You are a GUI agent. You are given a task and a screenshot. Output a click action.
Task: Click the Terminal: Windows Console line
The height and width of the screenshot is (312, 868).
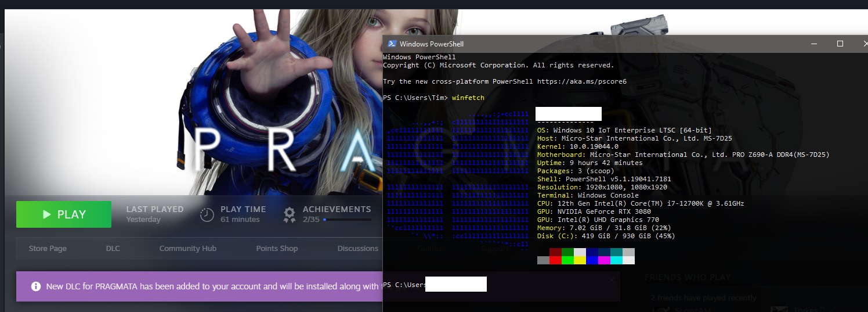(588, 195)
